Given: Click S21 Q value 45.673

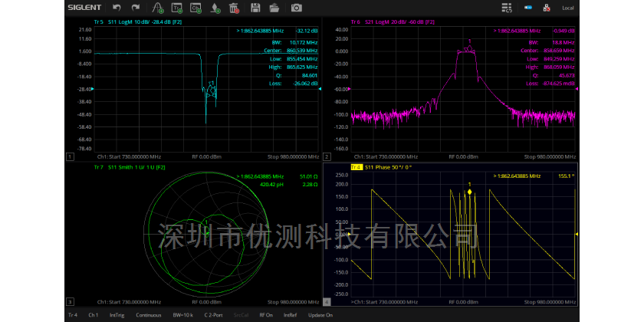Looking at the screenshot, I should click(567, 75).
